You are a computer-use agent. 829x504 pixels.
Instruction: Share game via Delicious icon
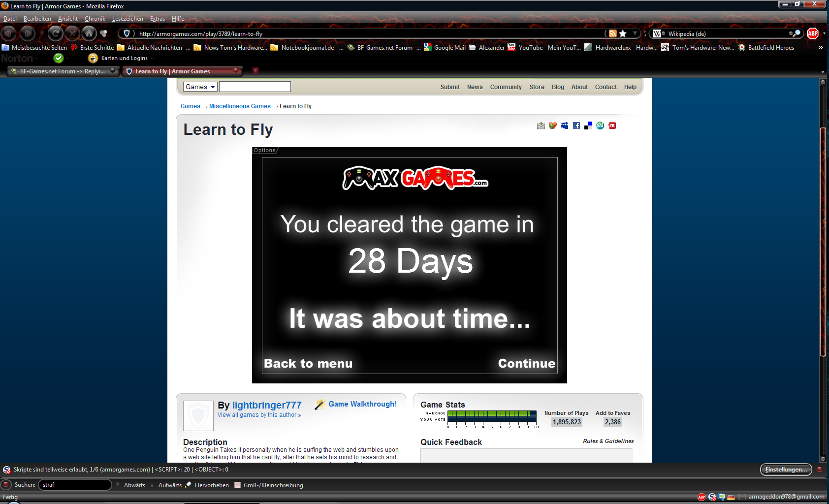[588, 126]
